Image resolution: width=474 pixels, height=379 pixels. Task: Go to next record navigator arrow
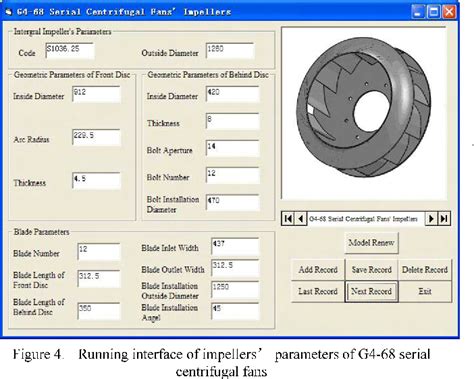(x=431, y=219)
